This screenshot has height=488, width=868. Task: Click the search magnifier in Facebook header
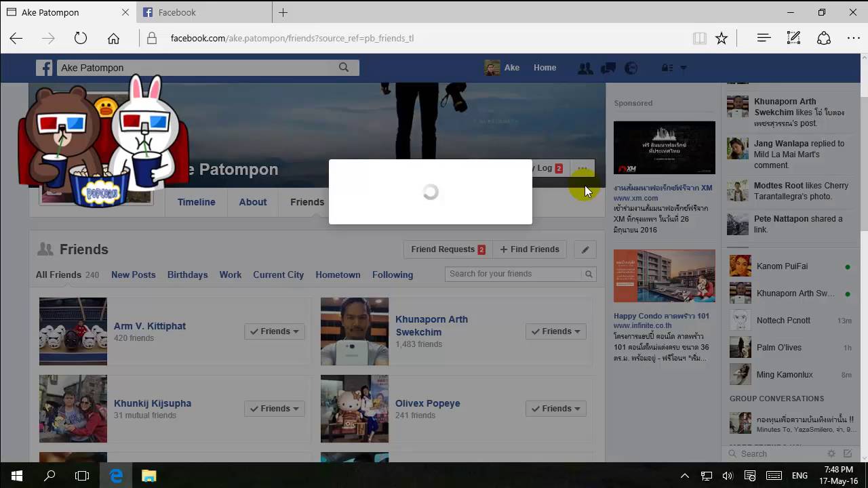(x=344, y=68)
